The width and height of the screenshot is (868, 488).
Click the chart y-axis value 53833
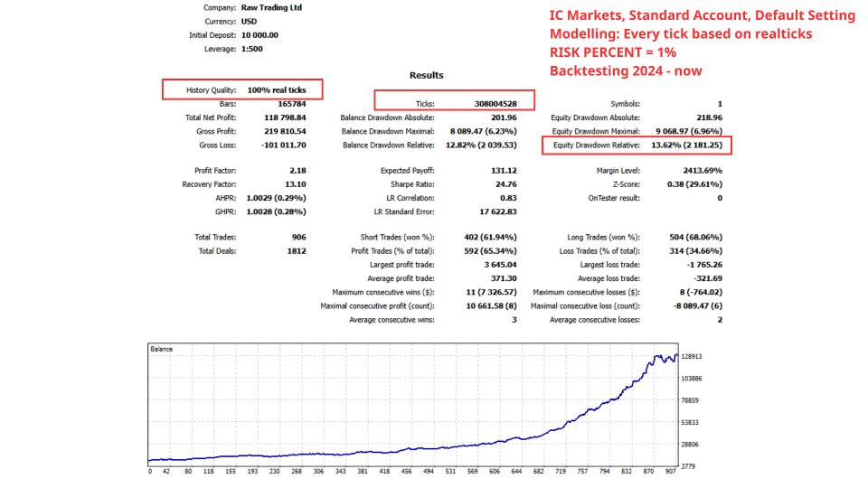690,423
